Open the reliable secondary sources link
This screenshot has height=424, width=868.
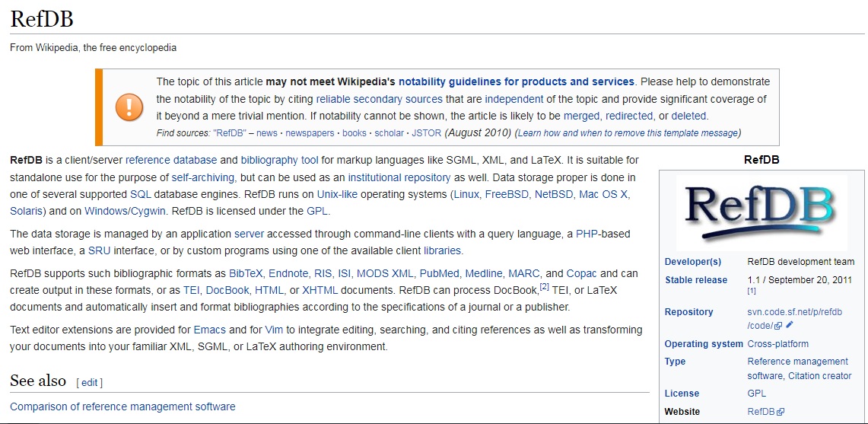coord(379,99)
